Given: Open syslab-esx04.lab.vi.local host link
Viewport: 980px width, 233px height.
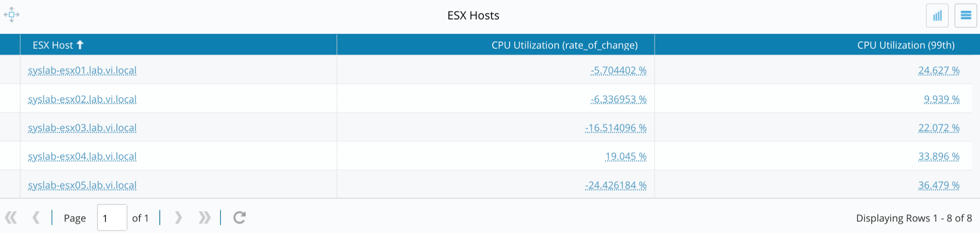Looking at the screenshot, I should (x=82, y=157).
